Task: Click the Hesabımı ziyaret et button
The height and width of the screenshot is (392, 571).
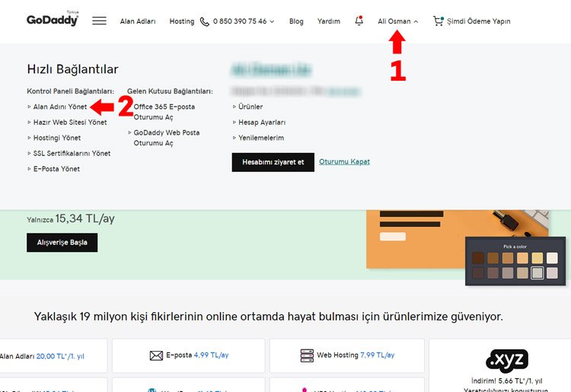Action: 273,162
